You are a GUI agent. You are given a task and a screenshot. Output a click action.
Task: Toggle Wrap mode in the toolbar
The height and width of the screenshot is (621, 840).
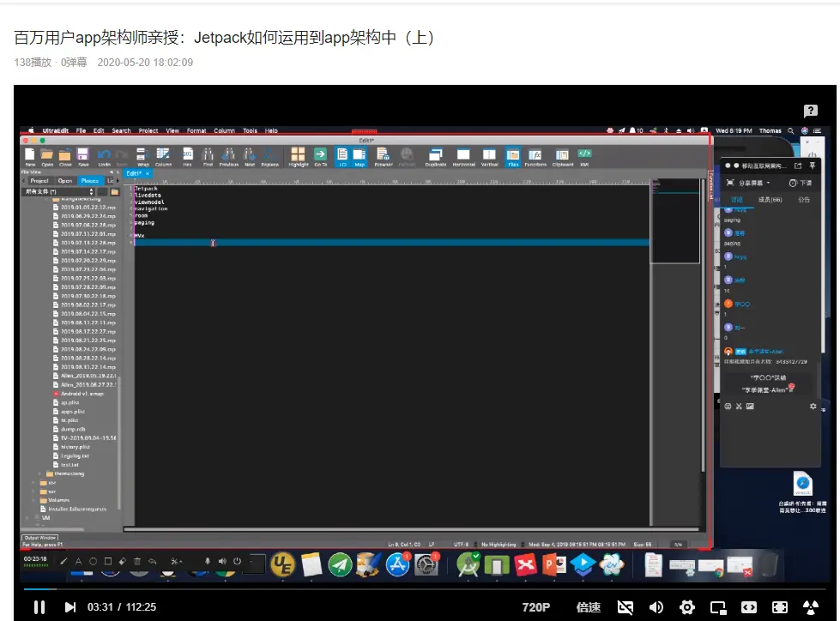click(142, 157)
